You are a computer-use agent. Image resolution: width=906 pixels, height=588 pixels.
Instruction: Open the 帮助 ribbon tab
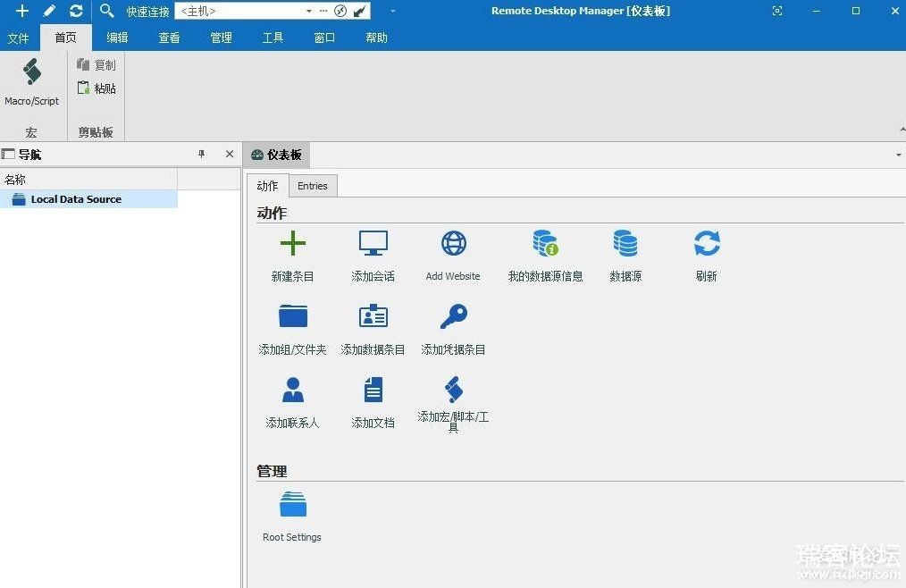[x=377, y=38]
